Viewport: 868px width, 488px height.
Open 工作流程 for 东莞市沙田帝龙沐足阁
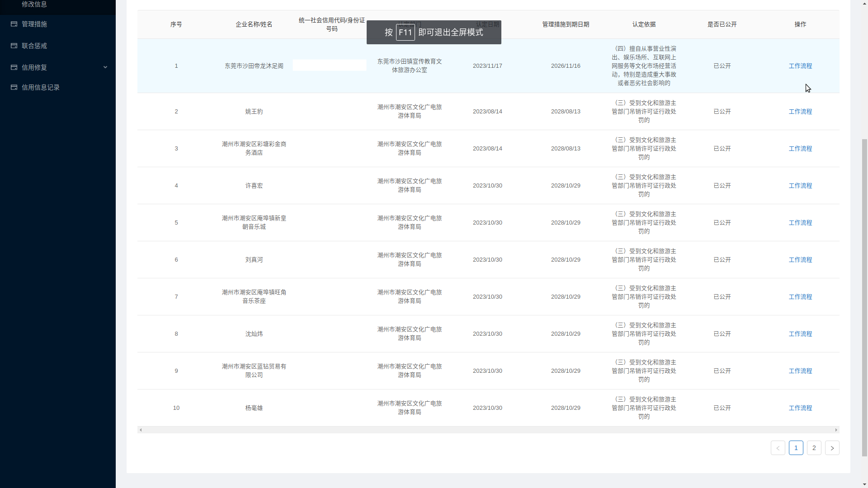(x=800, y=66)
